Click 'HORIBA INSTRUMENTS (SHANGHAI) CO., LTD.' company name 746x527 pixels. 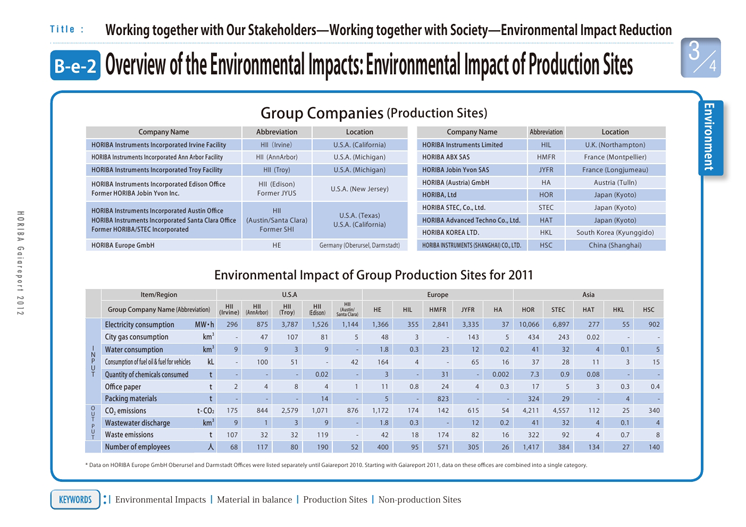[471, 245]
